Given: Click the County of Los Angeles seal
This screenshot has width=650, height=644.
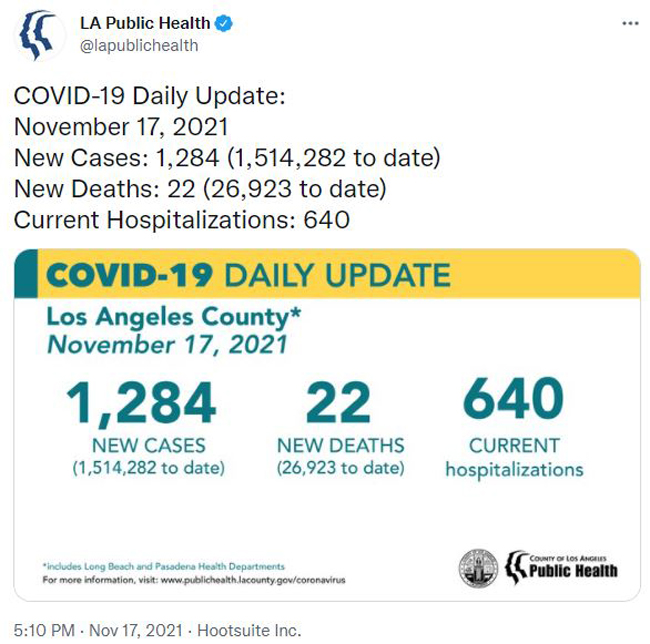Looking at the screenshot, I should click(478, 568).
